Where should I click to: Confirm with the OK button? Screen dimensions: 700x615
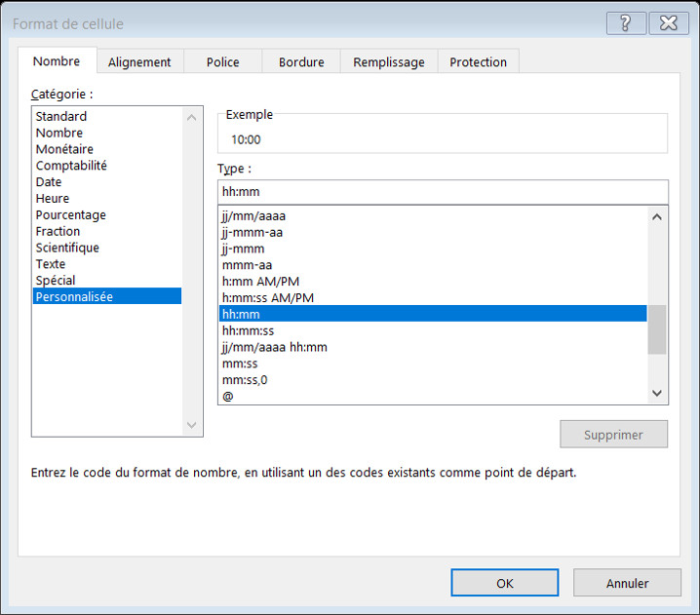504,583
